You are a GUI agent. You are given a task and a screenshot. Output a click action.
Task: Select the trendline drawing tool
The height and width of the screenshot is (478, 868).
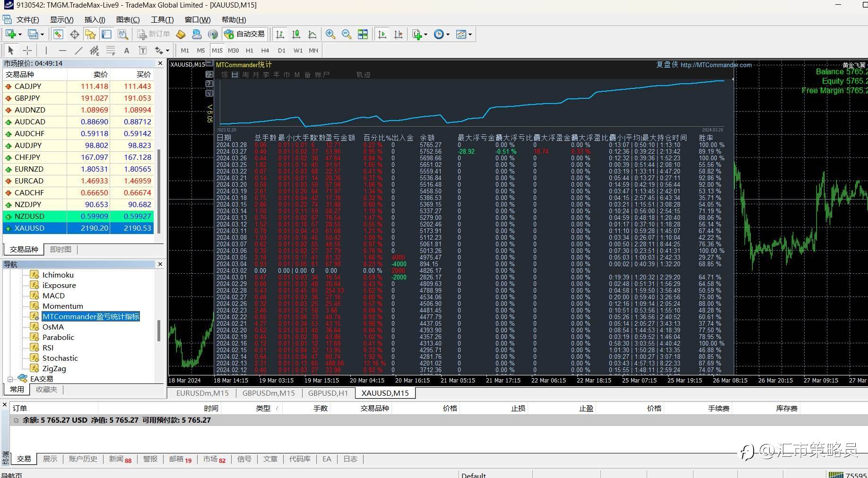click(x=78, y=51)
